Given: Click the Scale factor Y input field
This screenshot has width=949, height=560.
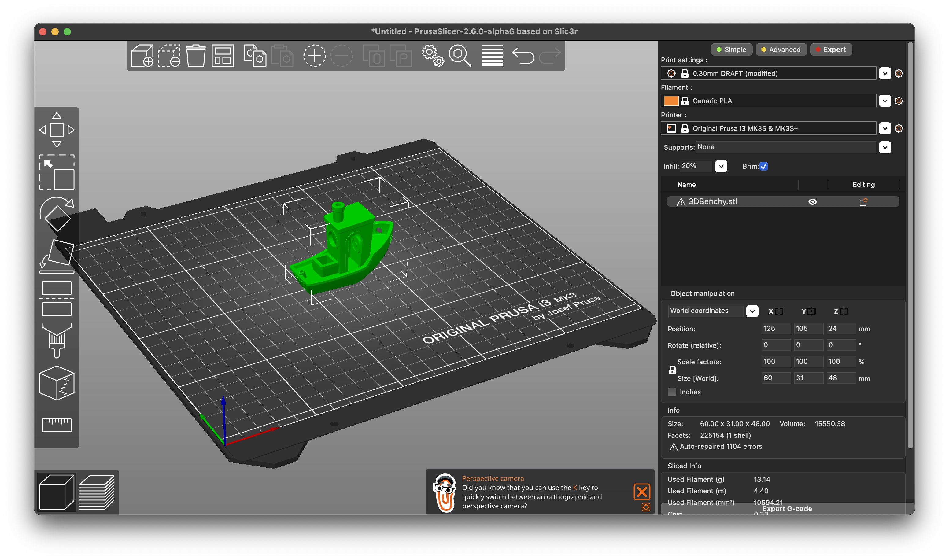Looking at the screenshot, I should tap(808, 361).
